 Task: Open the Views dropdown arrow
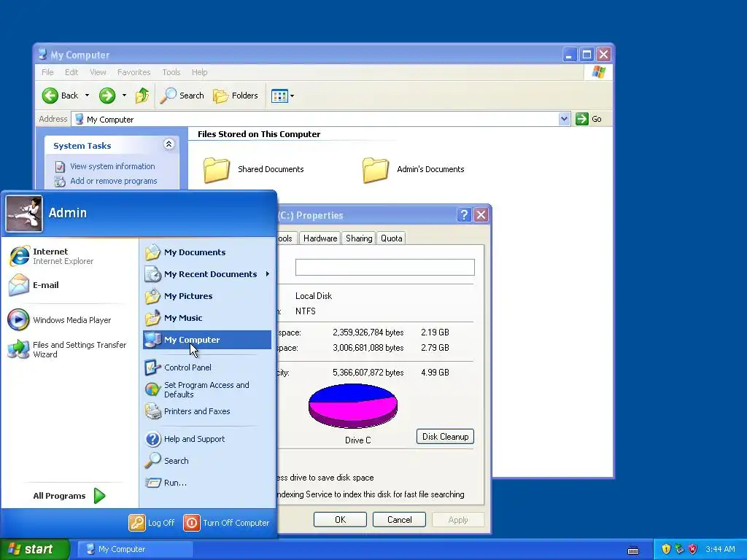tap(292, 96)
